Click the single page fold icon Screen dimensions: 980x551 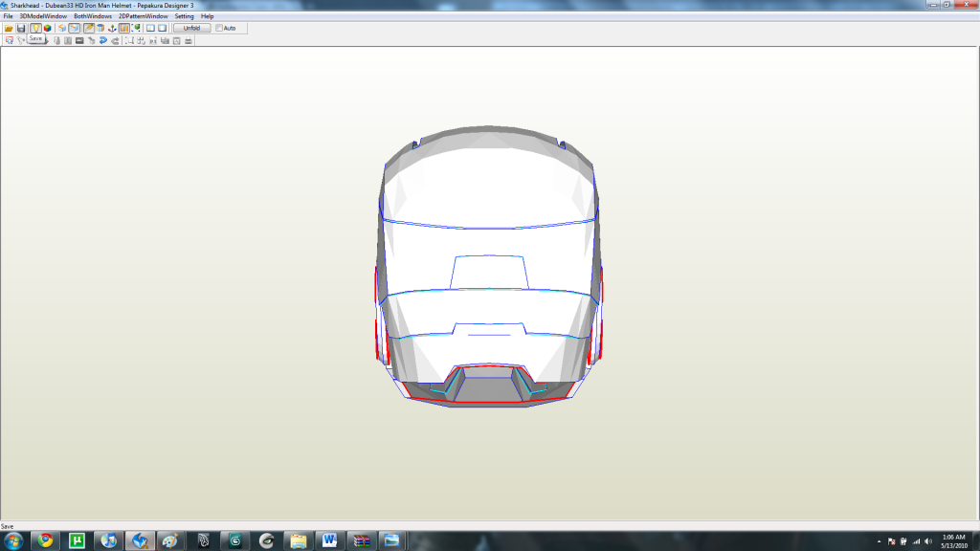point(56,40)
